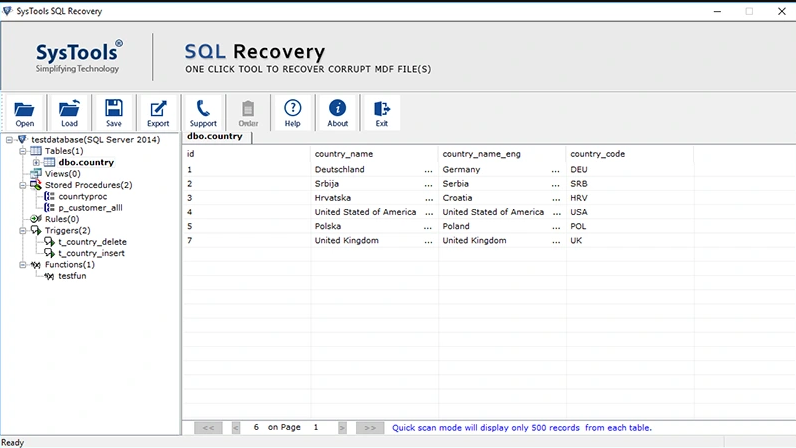
Task: Select the dbo.country tab
Action: (215, 136)
